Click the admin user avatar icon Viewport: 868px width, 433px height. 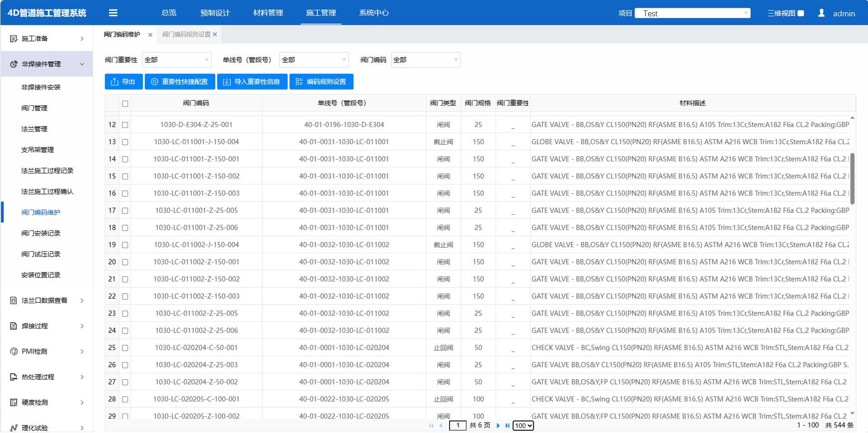pos(821,13)
